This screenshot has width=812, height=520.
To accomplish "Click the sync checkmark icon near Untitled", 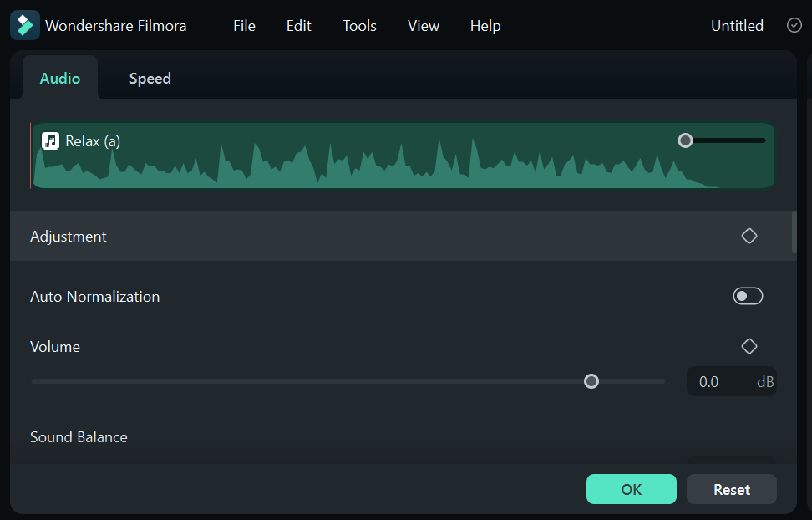I will (x=794, y=25).
